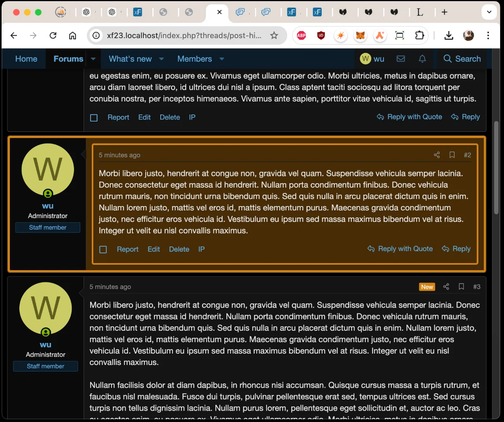504x422 pixels.
Task: Select post #2 checkbox for multi-quote
Action: (103, 249)
